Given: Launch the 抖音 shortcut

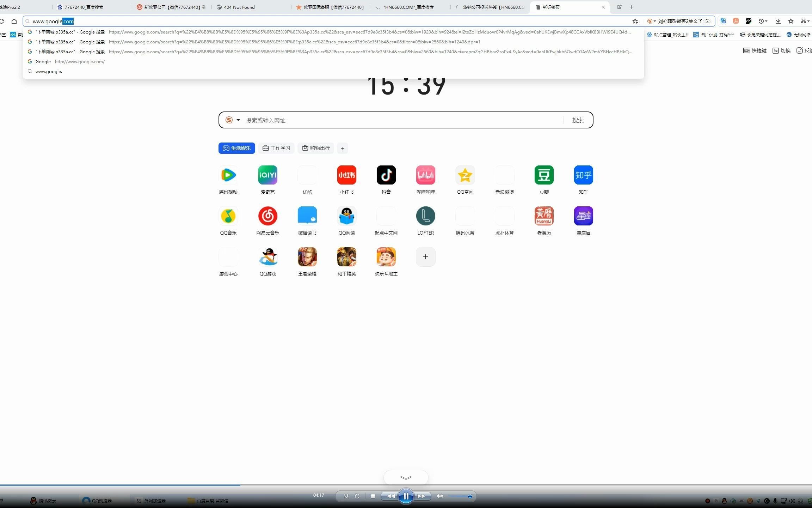Looking at the screenshot, I should pos(386,175).
